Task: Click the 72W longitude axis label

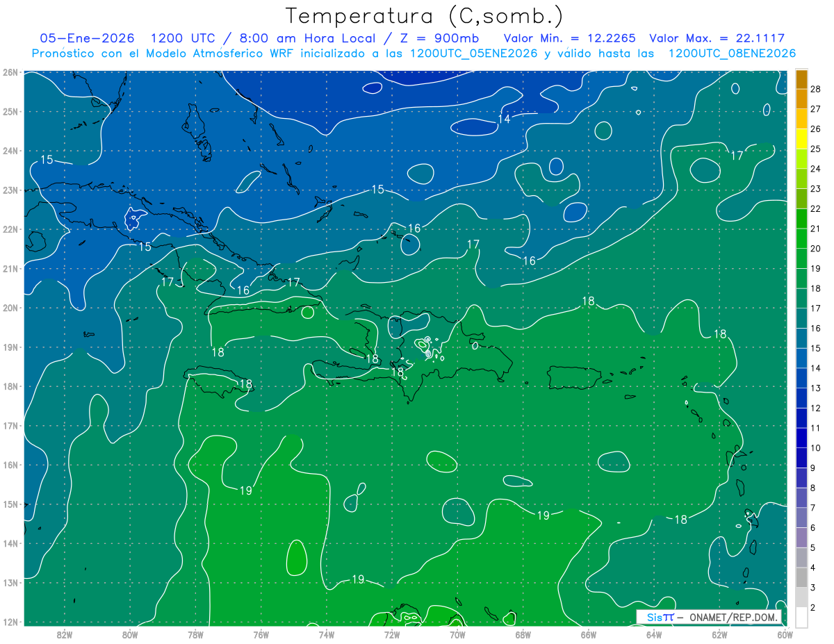Action: click(392, 634)
